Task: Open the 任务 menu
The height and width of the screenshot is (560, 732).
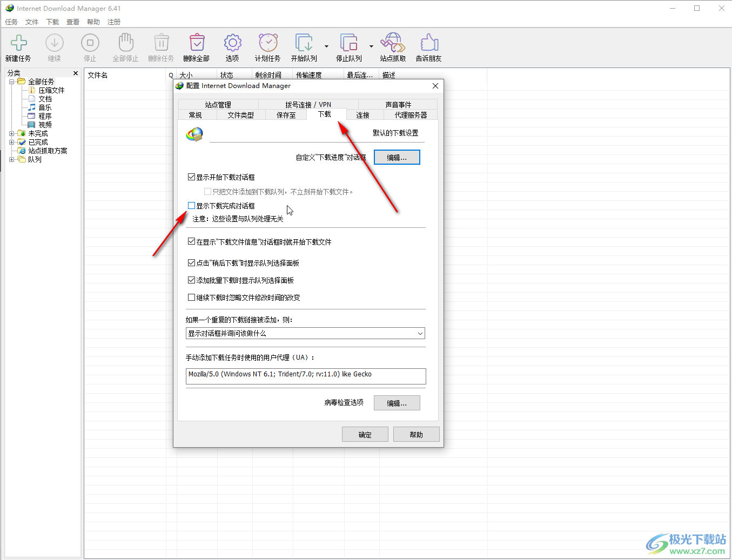Action: (x=11, y=22)
